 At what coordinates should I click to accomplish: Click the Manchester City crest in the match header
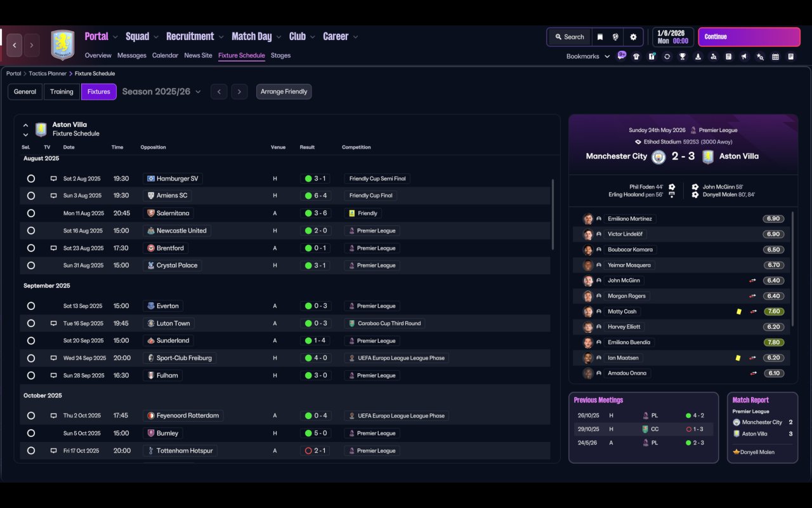(x=658, y=156)
